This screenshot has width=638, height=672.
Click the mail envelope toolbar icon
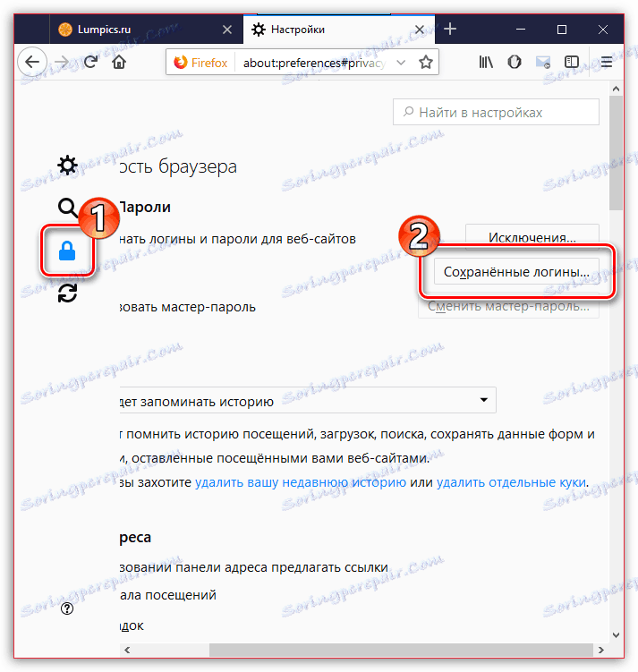[x=543, y=63]
